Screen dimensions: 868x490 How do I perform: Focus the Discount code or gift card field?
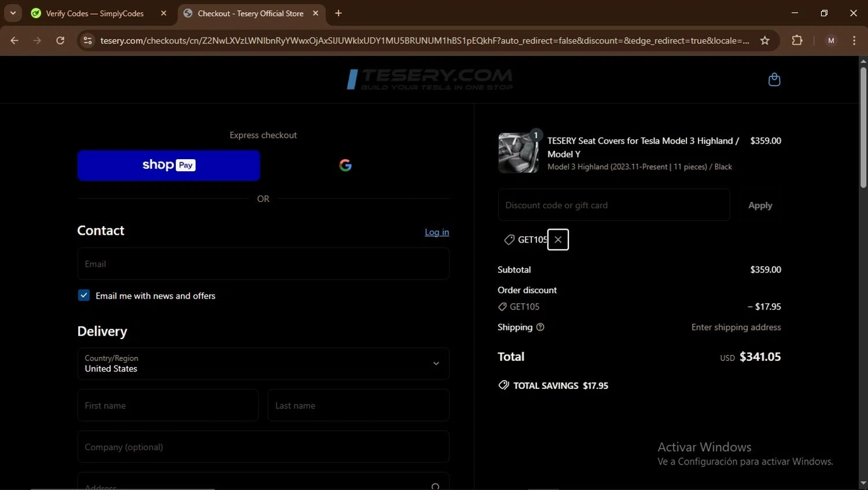(614, 205)
